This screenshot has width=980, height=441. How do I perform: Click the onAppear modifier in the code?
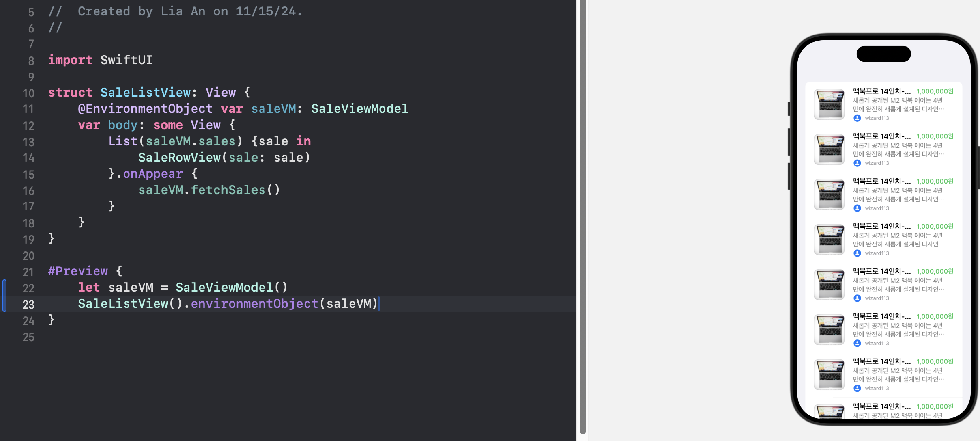pyautogui.click(x=153, y=174)
